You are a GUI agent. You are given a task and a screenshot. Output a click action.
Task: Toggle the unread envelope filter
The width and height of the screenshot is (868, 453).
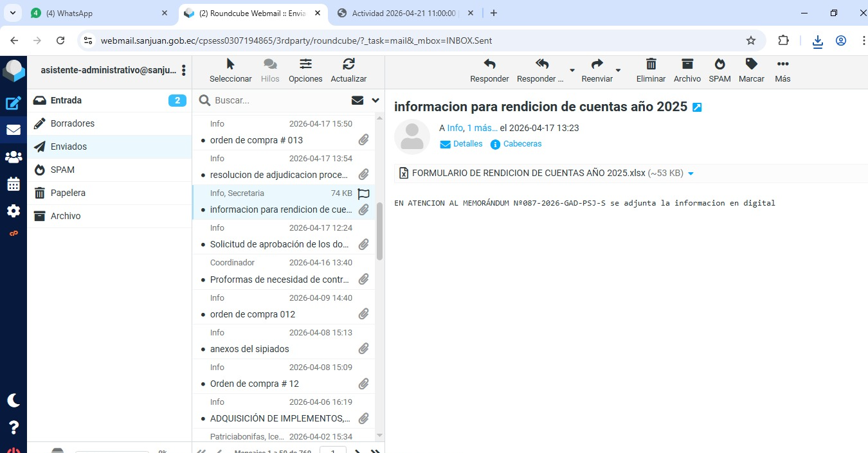coord(357,100)
